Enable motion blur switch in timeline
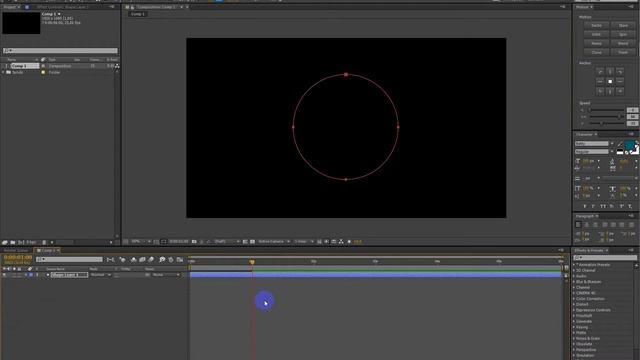 [151, 260]
